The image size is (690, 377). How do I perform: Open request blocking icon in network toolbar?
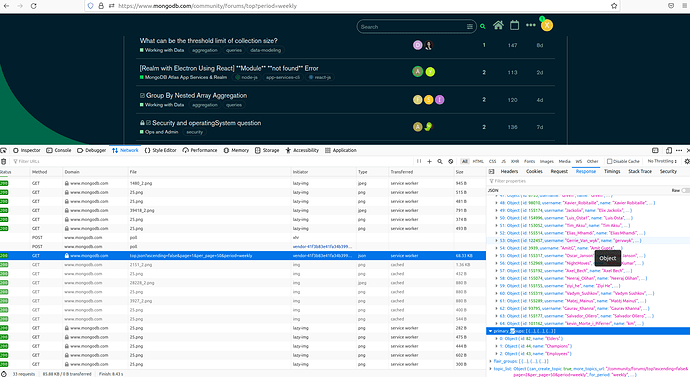coord(451,161)
